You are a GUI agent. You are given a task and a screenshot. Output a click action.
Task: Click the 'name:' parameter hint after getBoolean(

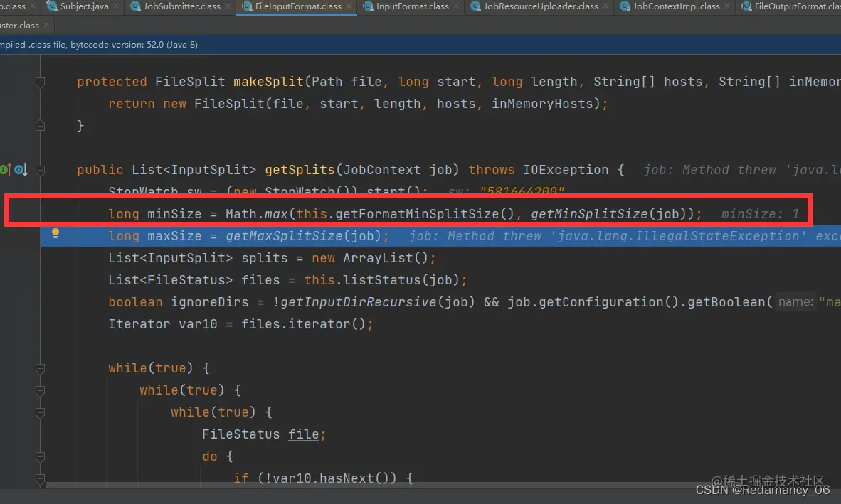[x=795, y=302]
